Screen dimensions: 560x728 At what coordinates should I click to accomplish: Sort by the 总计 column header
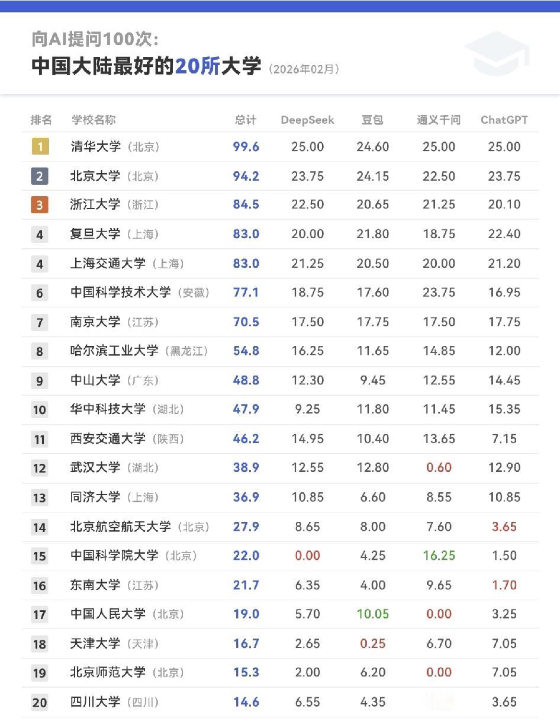pos(244,120)
